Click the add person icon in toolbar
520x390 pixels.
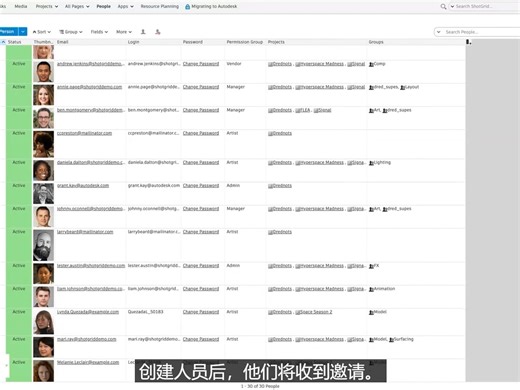pos(143,32)
